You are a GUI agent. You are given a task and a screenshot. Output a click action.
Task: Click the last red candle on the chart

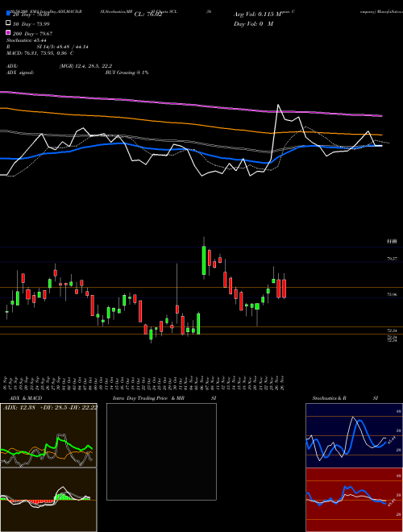pyautogui.click(x=284, y=289)
